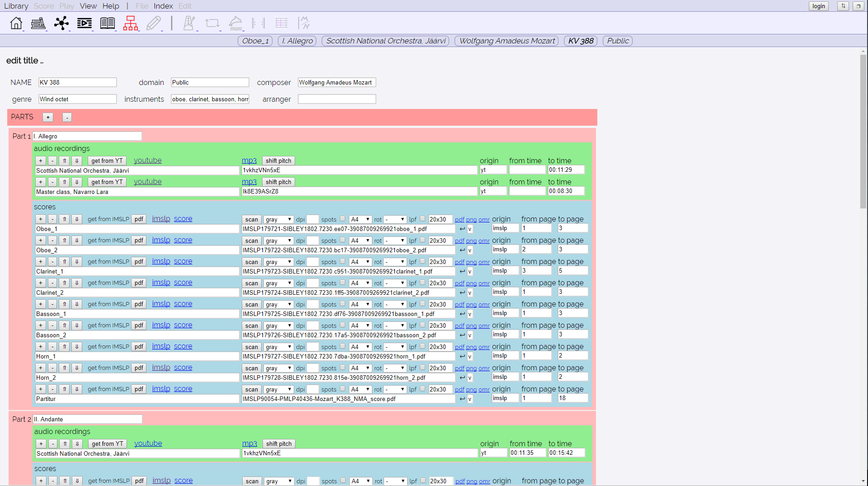Image resolution: width=868 pixels, height=486 pixels.
Task: Open gray color mode dropdown for Oboe_1
Action: tap(278, 219)
